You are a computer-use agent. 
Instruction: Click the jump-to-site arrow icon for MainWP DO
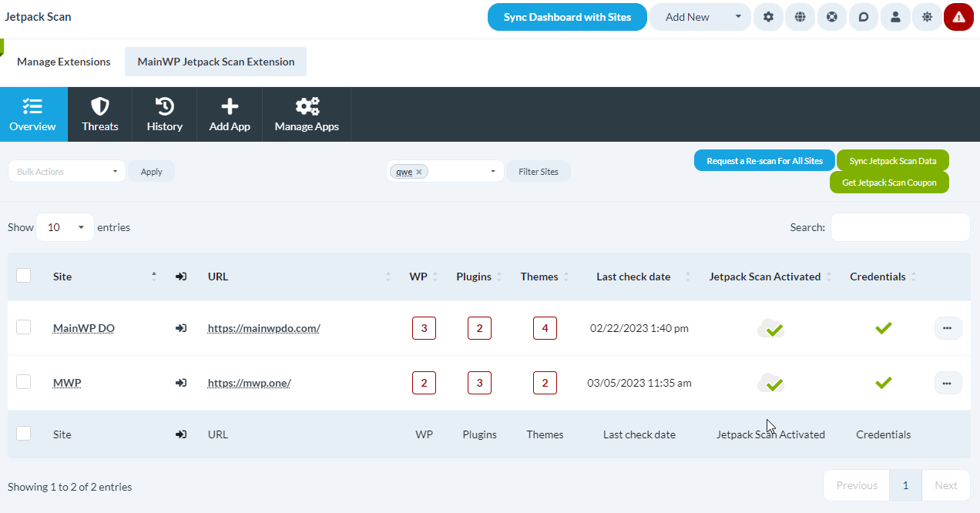(x=180, y=327)
